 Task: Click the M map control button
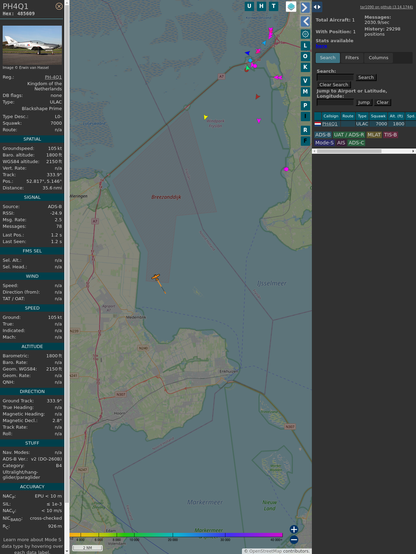coord(305,92)
